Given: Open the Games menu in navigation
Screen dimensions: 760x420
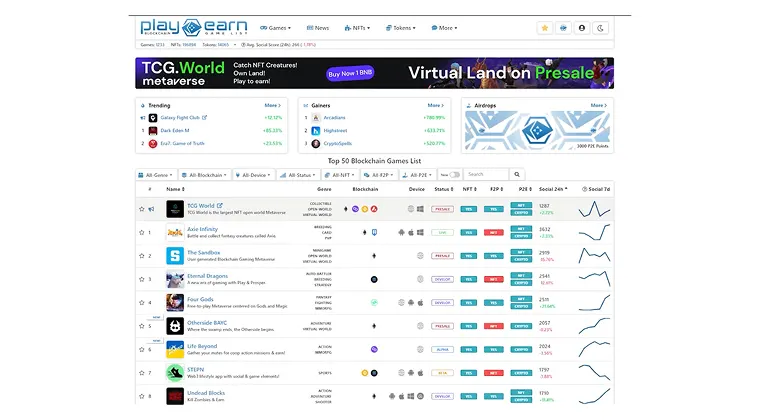Looking at the screenshot, I should [276, 28].
